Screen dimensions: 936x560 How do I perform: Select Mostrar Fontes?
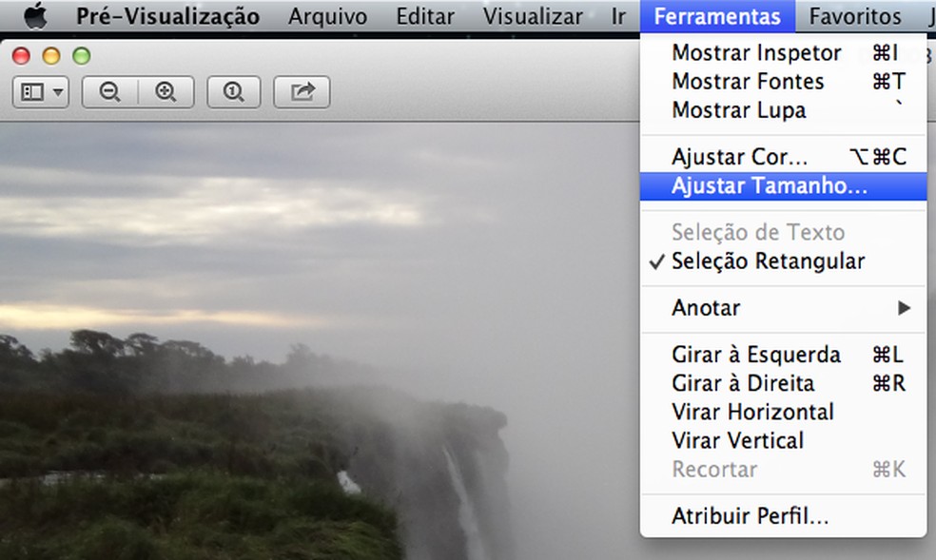pyautogui.click(x=783, y=81)
